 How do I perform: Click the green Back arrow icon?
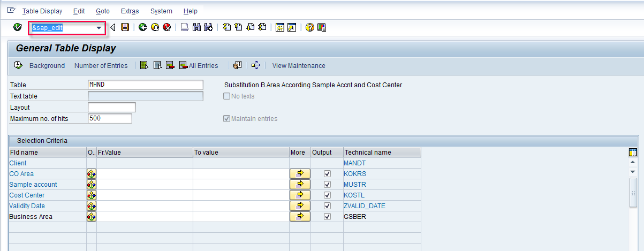pyautogui.click(x=143, y=27)
